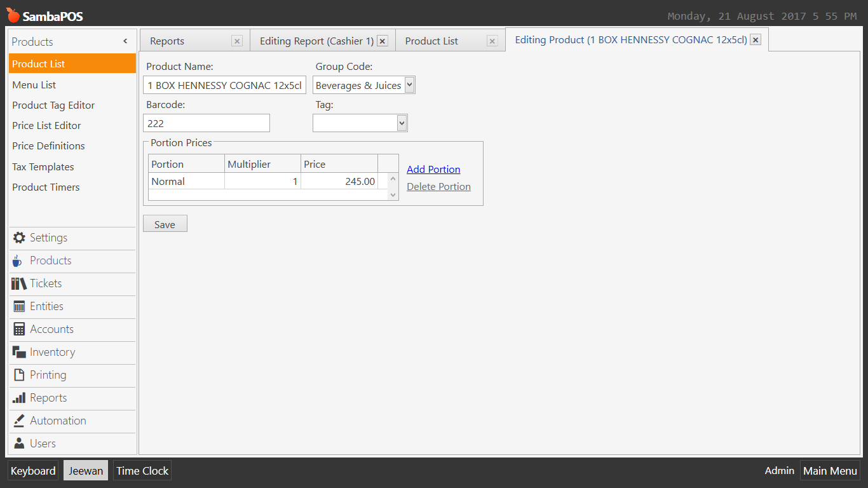
Task: Click the Price cell 245.00
Action: tap(339, 181)
